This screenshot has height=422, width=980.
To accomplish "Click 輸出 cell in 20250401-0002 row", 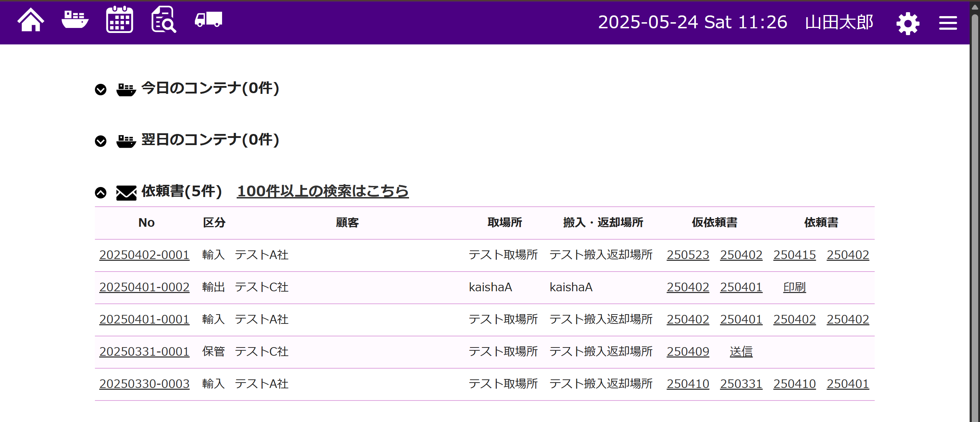I will point(213,287).
